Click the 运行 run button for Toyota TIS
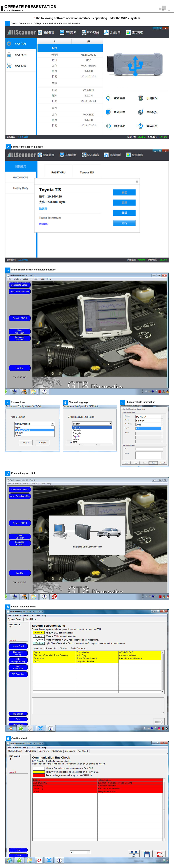174x868 pixels. coord(124,223)
